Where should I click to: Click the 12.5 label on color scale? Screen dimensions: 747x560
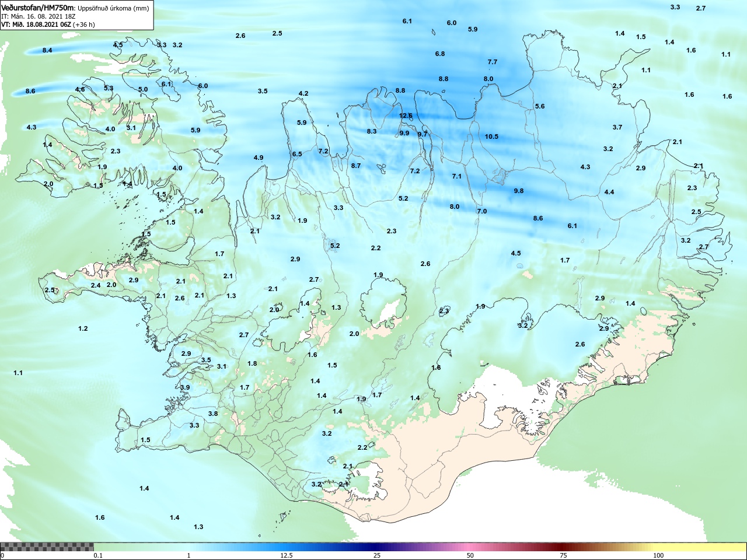pyautogui.click(x=287, y=555)
